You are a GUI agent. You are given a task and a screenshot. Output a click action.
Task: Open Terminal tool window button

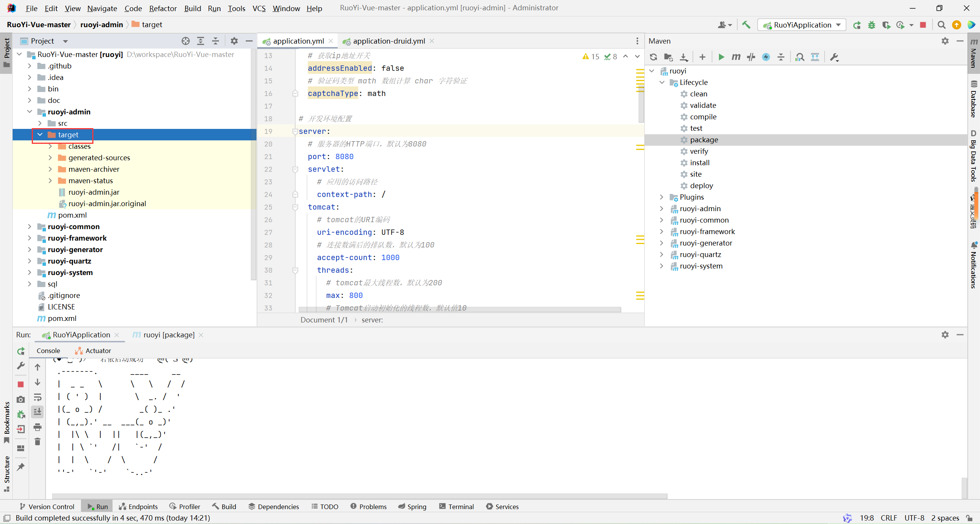click(456, 506)
